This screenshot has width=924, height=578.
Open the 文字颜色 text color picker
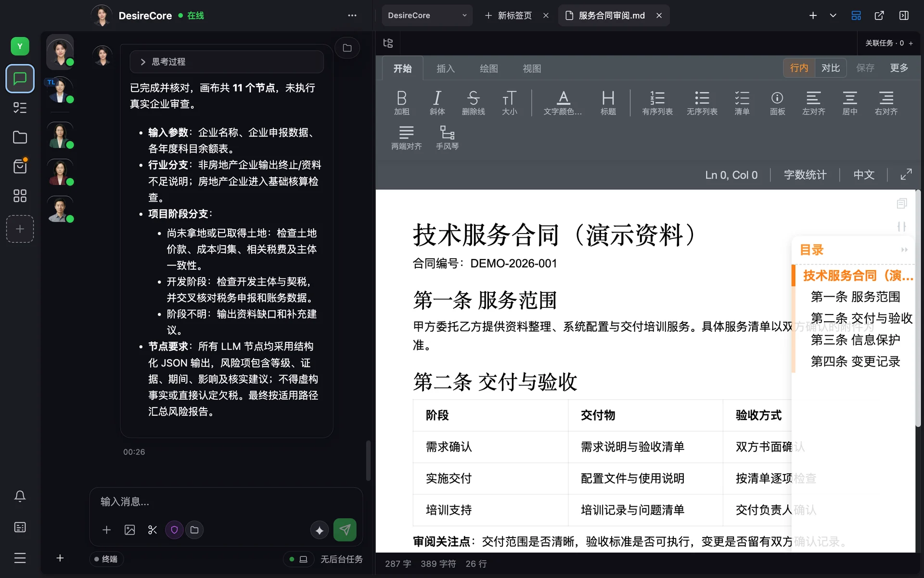click(x=563, y=103)
